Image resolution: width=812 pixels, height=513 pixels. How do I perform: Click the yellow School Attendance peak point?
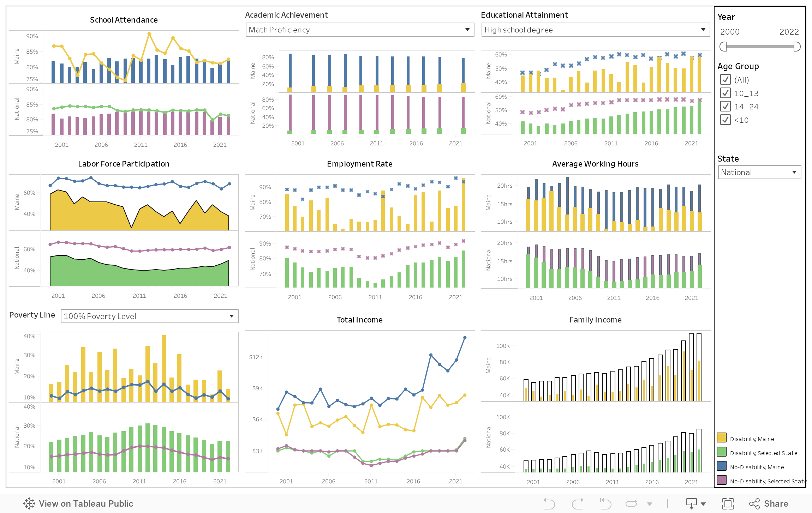click(x=149, y=34)
